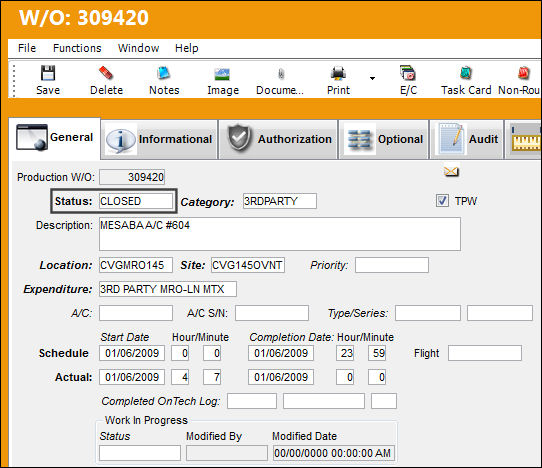Viewport: 542px width, 468px height.
Task: Uncheck the TPW checkbox
Action: tap(442, 200)
